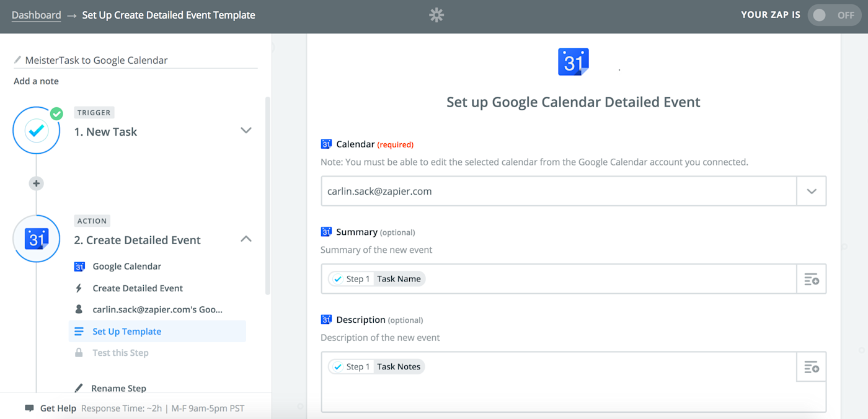Click the lines icon for Set Up Template

[x=79, y=332]
